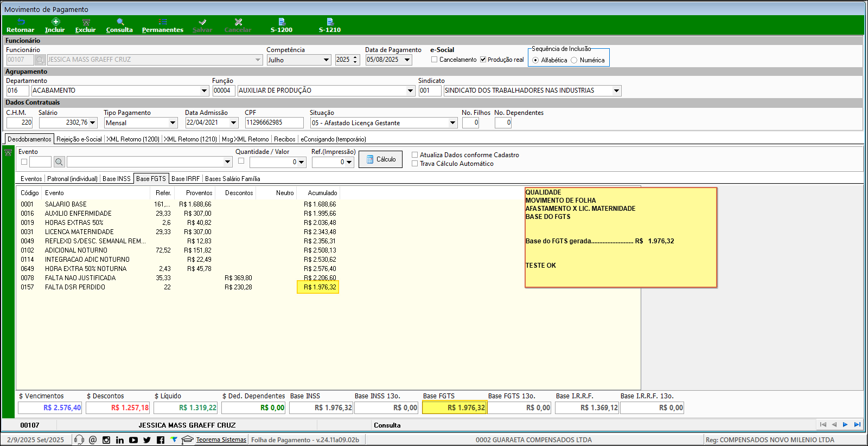Open the Situação dropdown

coord(453,123)
